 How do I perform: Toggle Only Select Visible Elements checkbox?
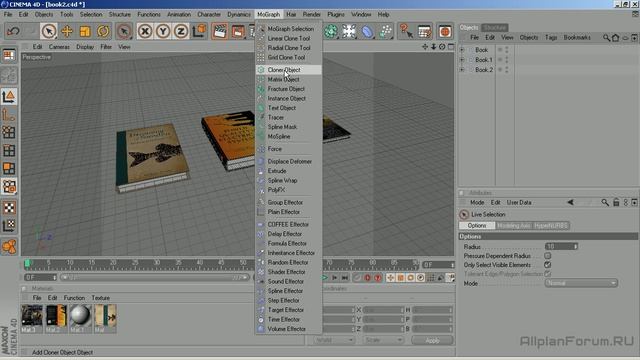(x=547, y=265)
